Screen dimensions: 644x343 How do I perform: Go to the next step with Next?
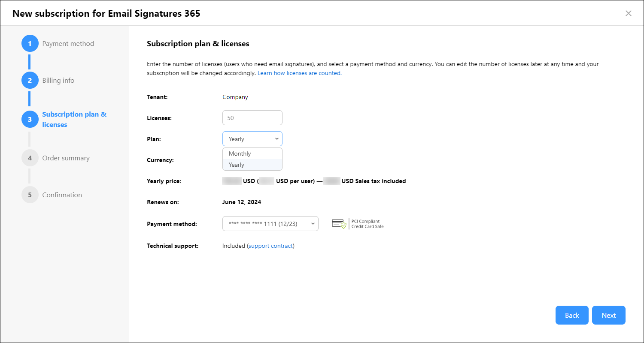(609, 315)
